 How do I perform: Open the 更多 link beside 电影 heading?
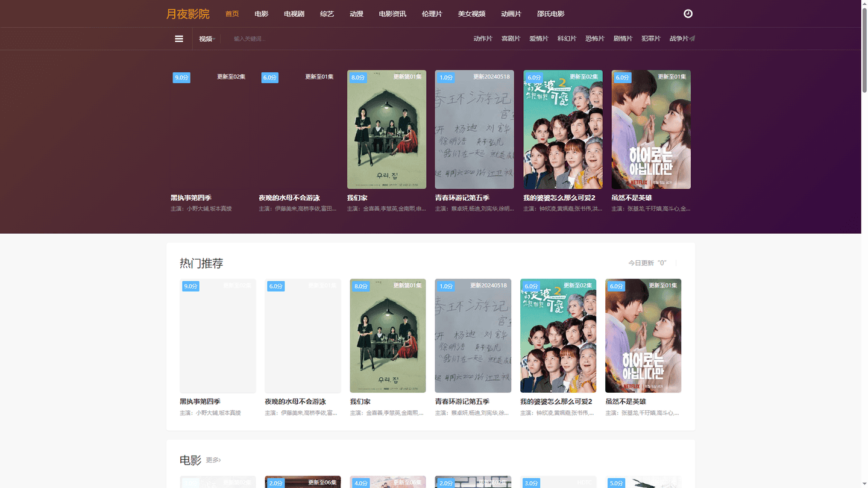pyautogui.click(x=213, y=460)
